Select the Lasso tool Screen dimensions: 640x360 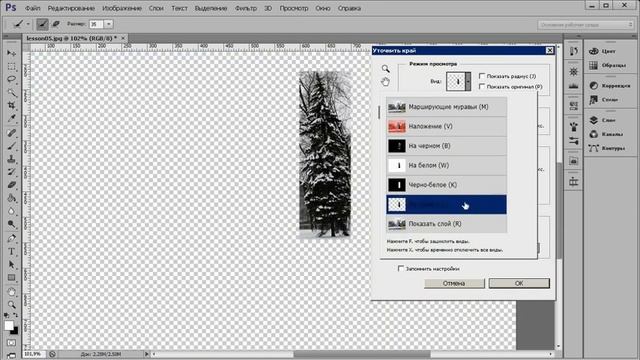tap(11, 79)
